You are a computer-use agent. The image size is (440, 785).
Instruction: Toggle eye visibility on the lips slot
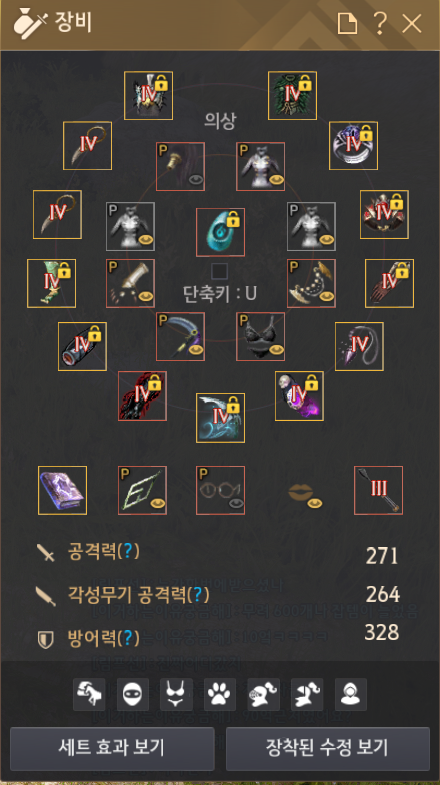314,503
